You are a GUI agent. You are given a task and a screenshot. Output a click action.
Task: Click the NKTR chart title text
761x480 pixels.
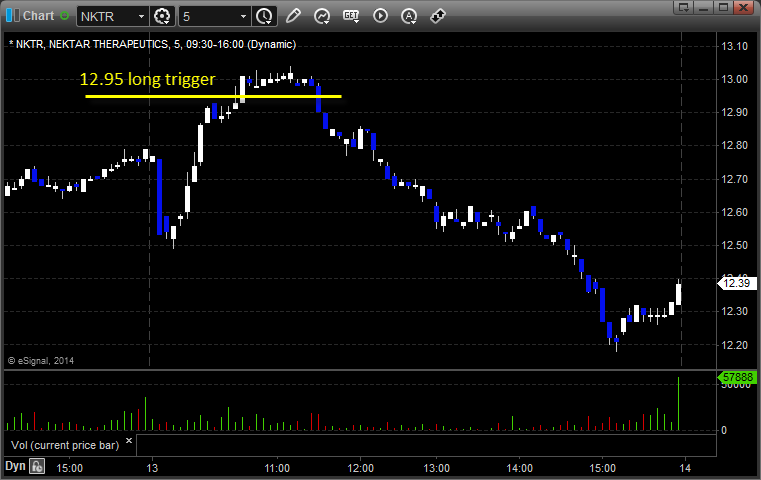point(152,44)
